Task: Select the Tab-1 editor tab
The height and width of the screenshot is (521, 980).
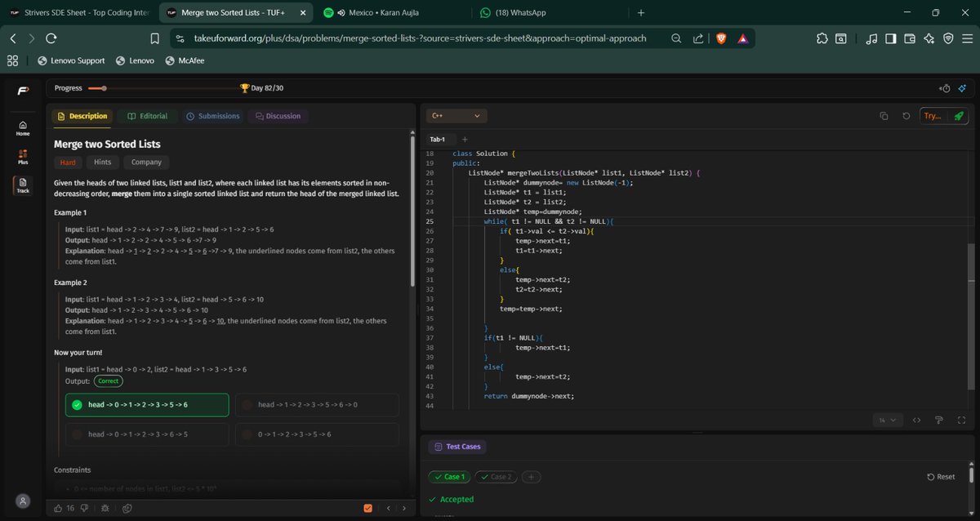Action: (438, 139)
